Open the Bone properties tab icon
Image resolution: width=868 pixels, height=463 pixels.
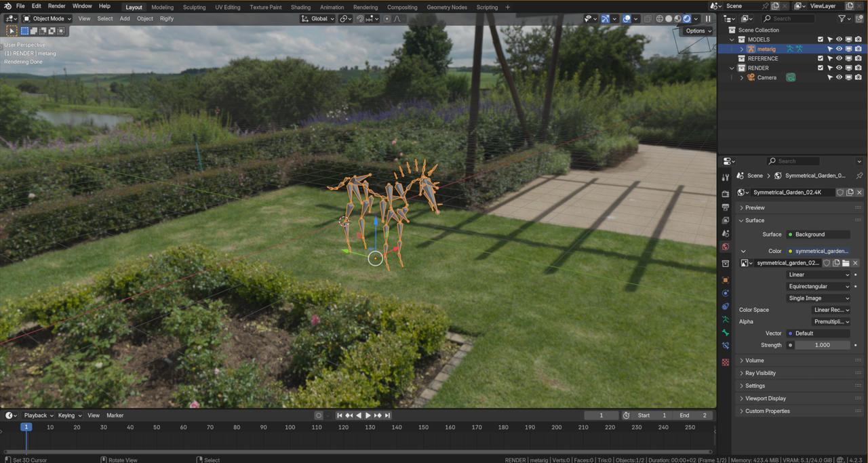tap(726, 333)
